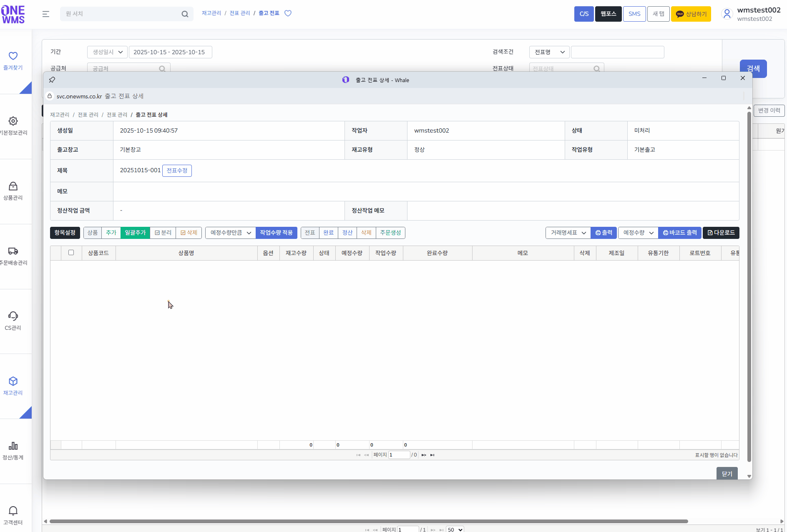The width and height of the screenshot is (787, 532).
Task: Open the C/S top menu button
Action: pos(584,14)
